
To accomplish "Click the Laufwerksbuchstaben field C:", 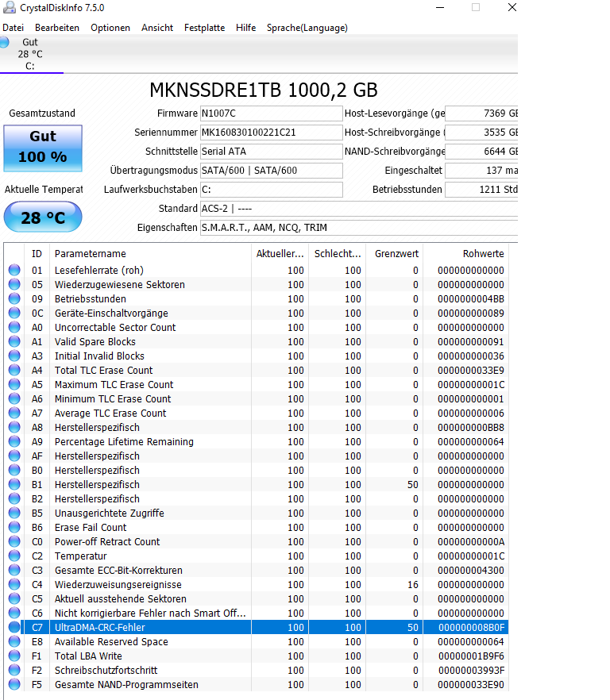I will coord(272,189).
